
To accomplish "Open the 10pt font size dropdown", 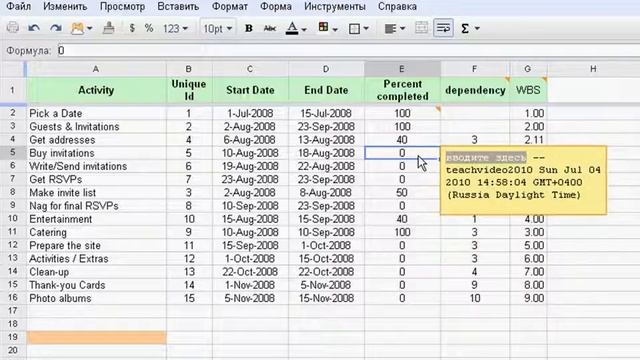I will pyautogui.click(x=218, y=29).
